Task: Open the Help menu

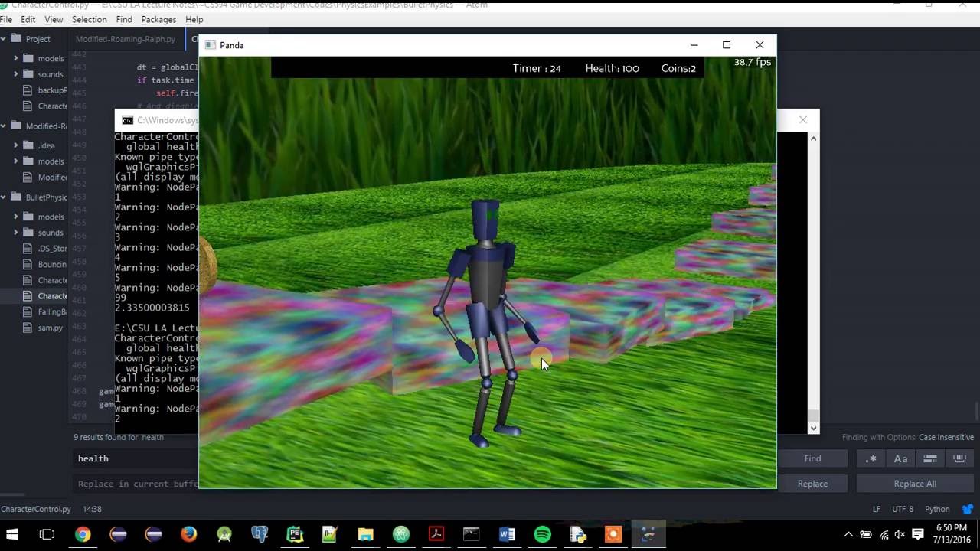Action: point(194,19)
